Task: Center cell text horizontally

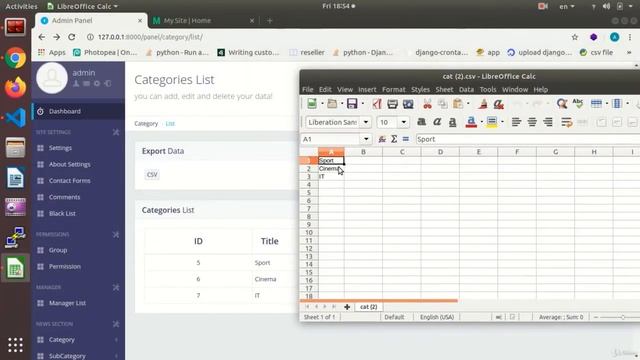Action: [532, 122]
